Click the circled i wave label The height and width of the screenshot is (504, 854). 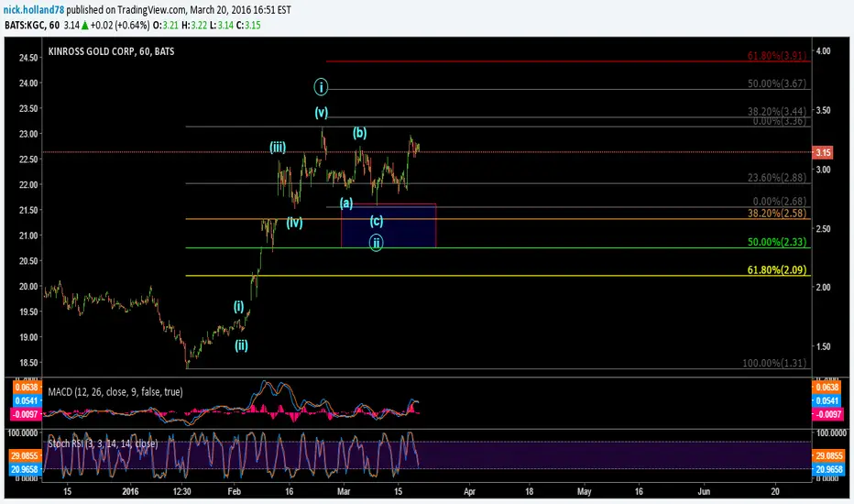[321, 87]
